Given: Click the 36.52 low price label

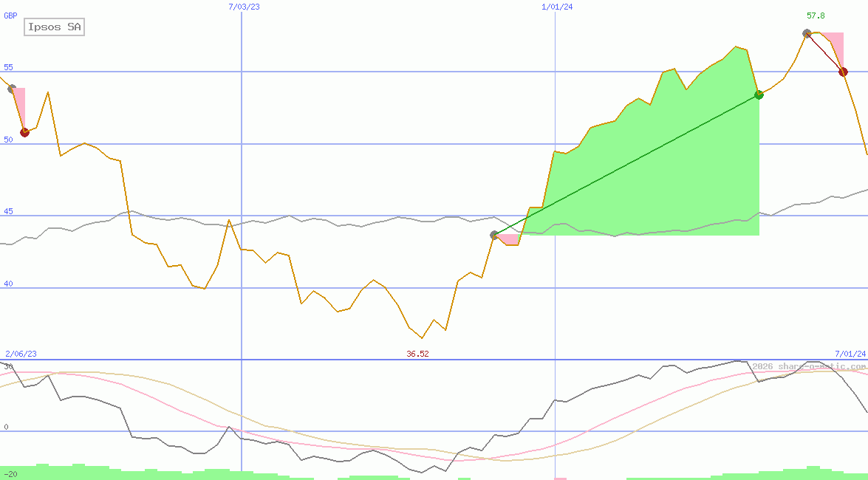Looking at the screenshot, I should [x=417, y=354].
